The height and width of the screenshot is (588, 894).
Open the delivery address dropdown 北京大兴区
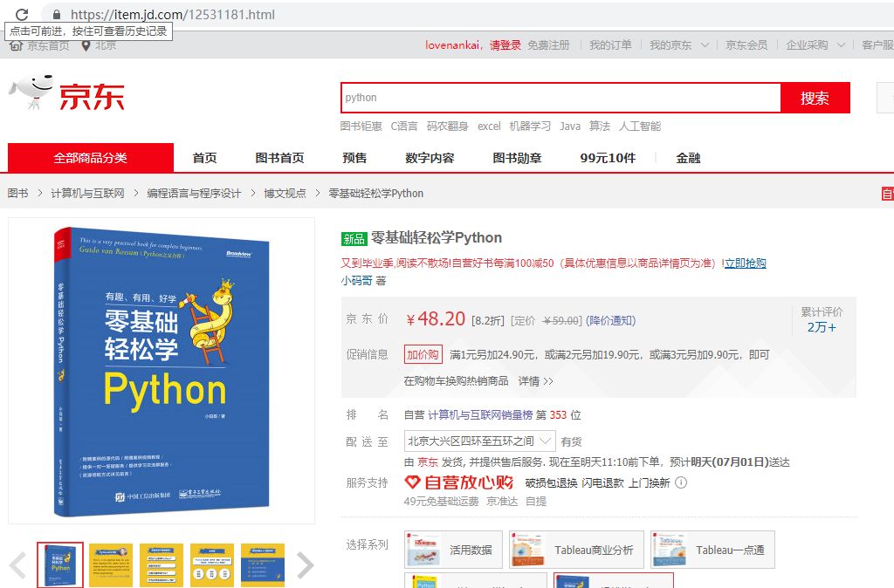point(479,441)
